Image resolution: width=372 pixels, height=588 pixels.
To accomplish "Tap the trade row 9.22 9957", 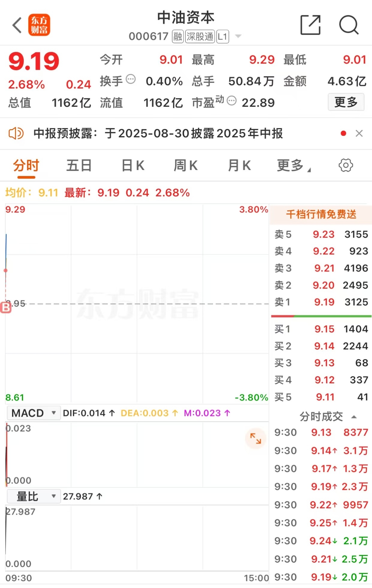I will 321,505.
